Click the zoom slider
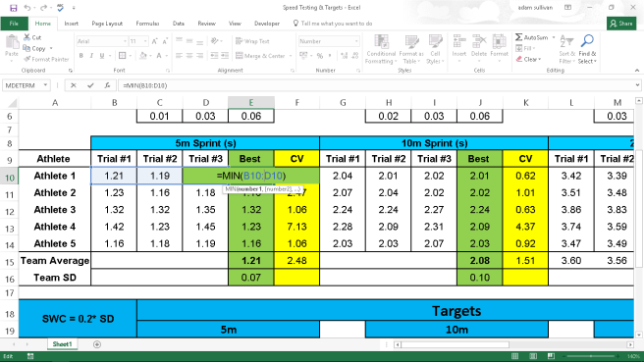Image resolution: width=644 pixels, height=362 pixels. [x=591, y=356]
